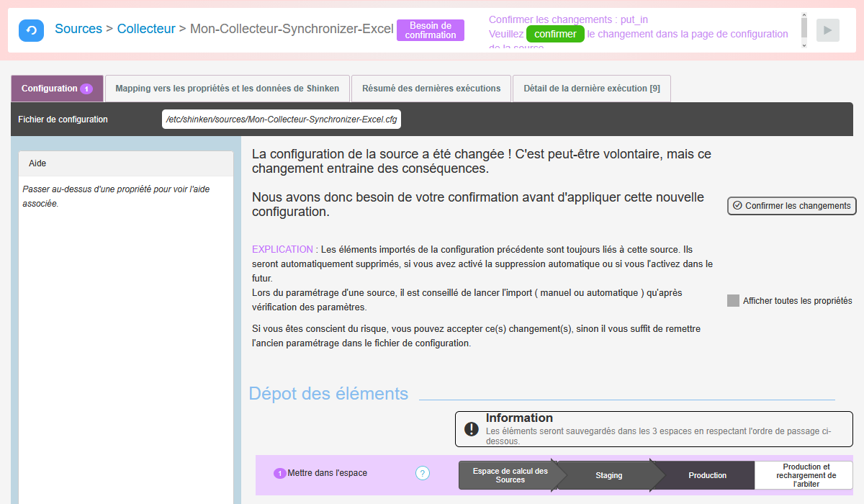
Task: Open Résumé des dernières exécutions tab
Action: (x=431, y=89)
